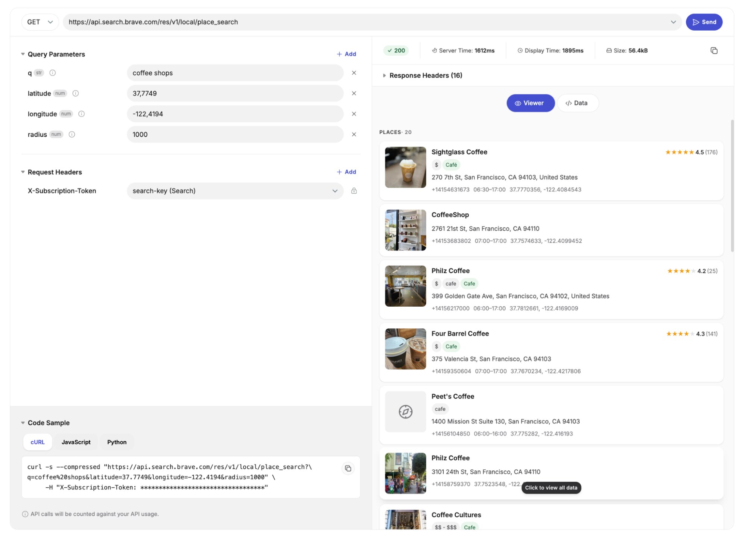
Task: Open the URL endpoint dropdown arrow
Action: (673, 22)
